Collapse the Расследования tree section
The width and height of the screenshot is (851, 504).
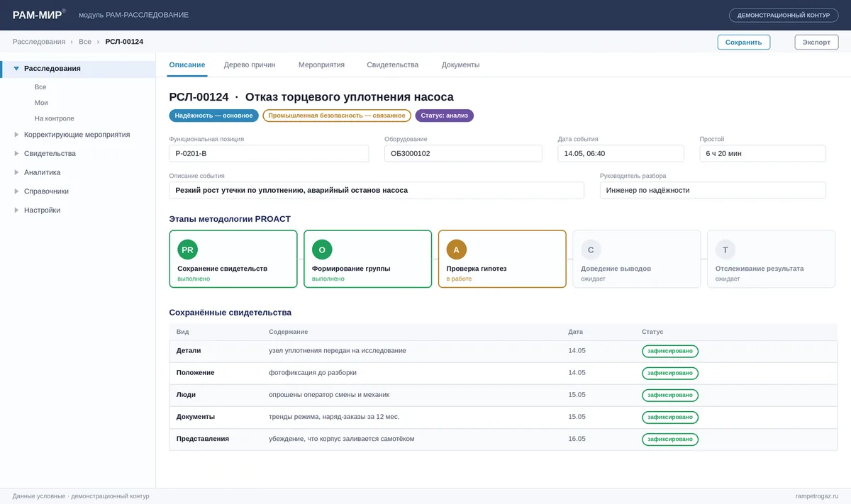click(16, 69)
